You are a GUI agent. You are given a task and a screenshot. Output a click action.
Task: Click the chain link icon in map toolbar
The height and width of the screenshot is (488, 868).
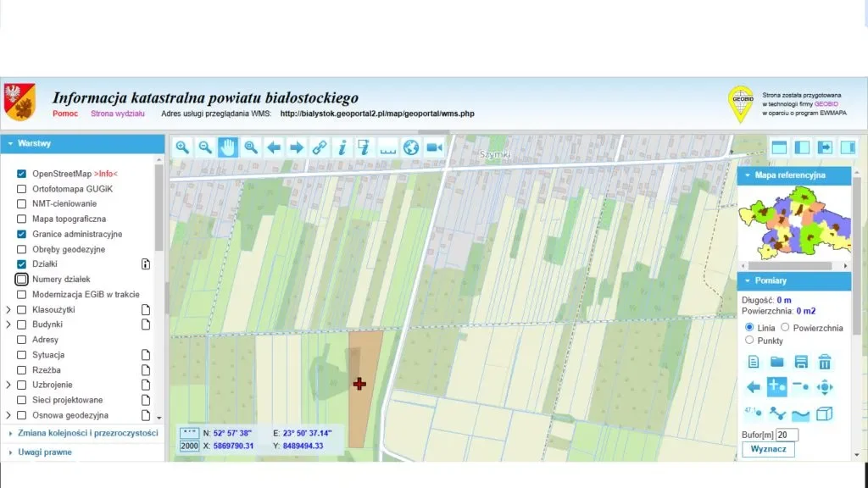(x=320, y=147)
